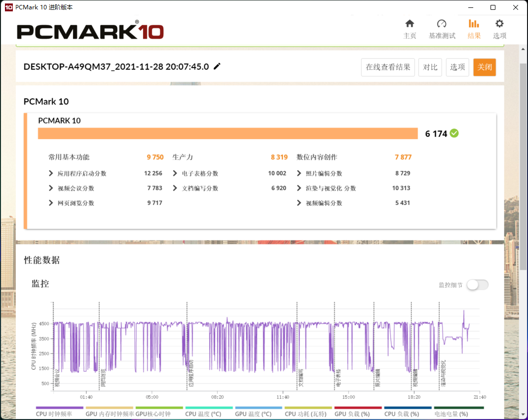The height and width of the screenshot is (420, 528).
Task: Click the 照片编辑 marker line in chart
Action: [x=374, y=346]
